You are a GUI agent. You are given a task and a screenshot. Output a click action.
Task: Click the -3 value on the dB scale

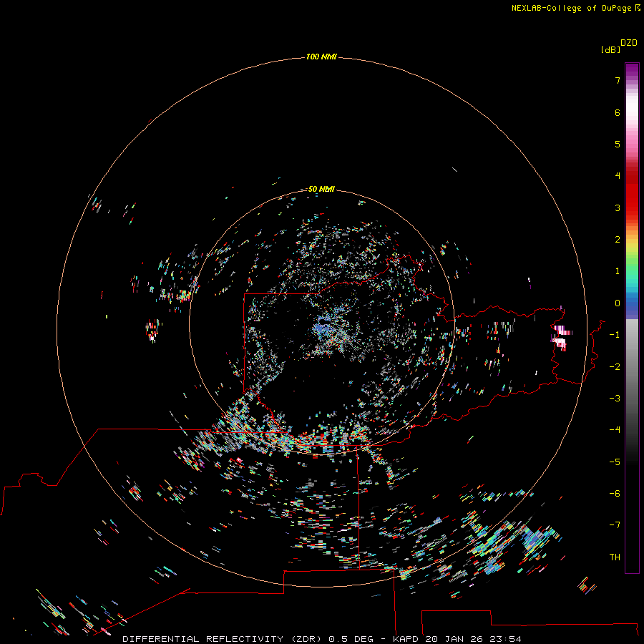pyautogui.click(x=615, y=399)
